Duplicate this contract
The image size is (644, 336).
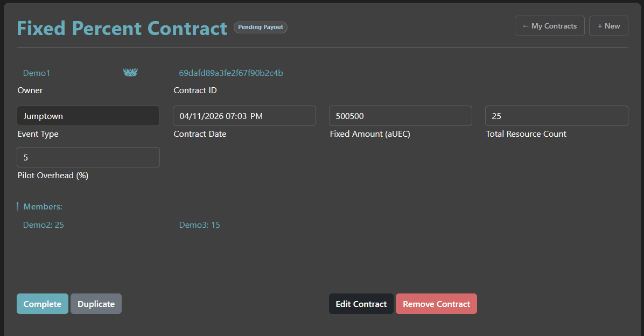point(96,304)
